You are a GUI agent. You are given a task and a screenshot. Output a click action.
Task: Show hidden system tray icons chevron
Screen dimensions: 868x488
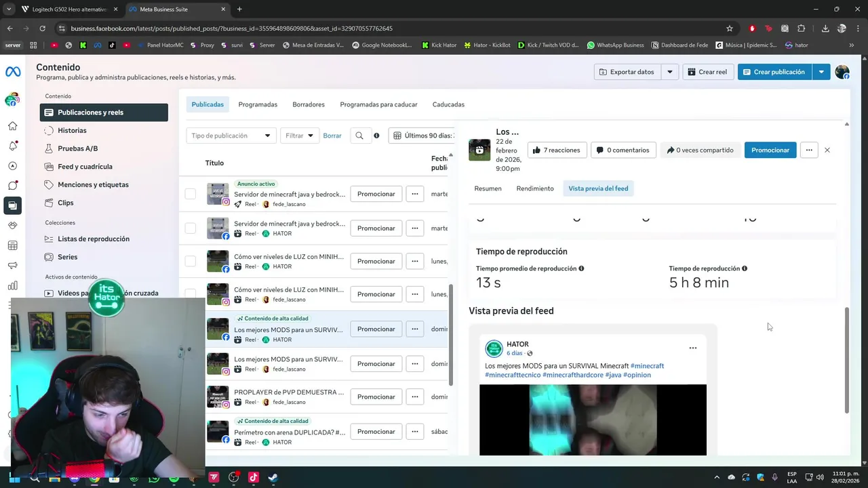(x=717, y=477)
